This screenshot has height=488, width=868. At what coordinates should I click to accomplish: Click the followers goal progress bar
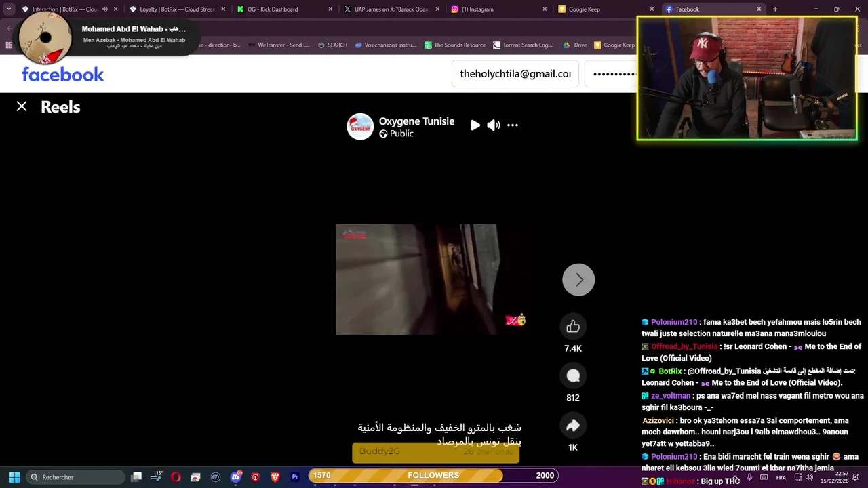click(x=433, y=475)
